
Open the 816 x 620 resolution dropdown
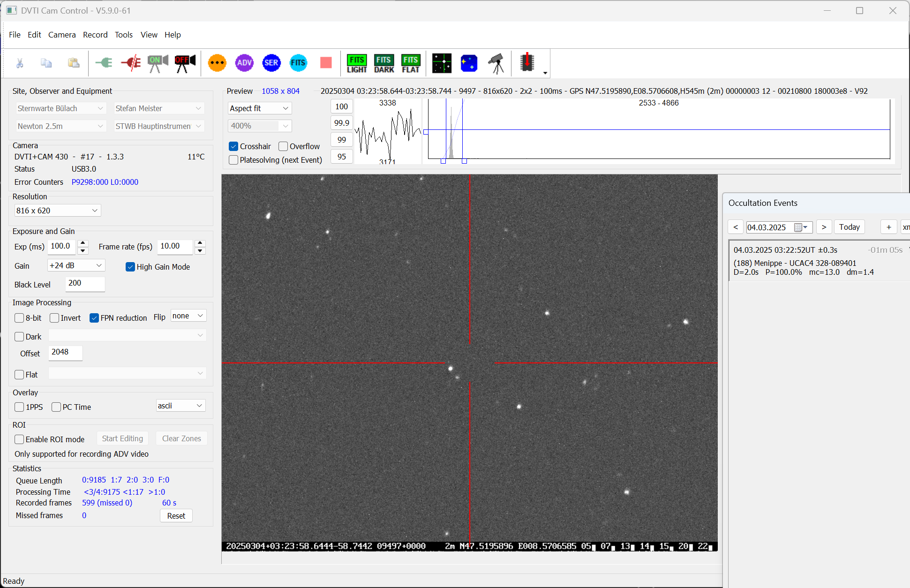click(58, 211)
